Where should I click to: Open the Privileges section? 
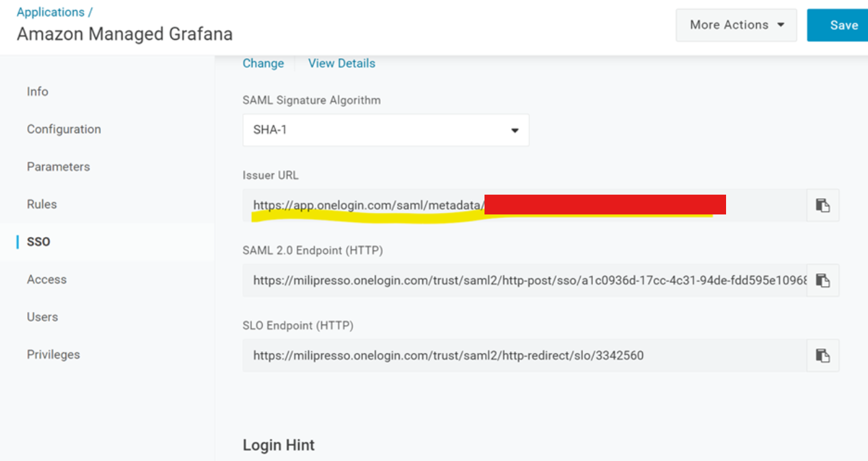pos(53,354)
